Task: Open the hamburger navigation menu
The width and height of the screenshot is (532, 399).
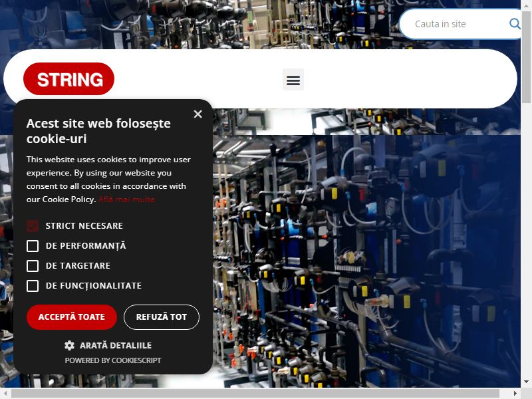Action: (x=293, y=80)
